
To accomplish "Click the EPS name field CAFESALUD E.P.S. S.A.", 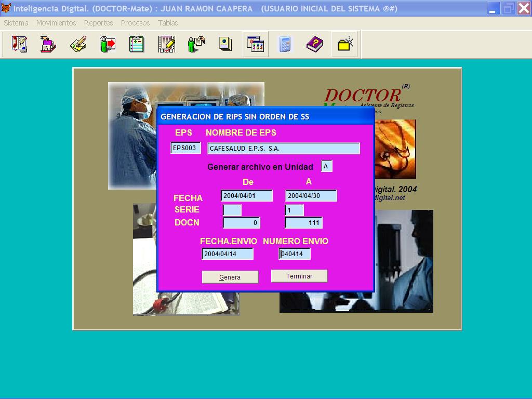I will pyautogui.click(x=284, y=148).
